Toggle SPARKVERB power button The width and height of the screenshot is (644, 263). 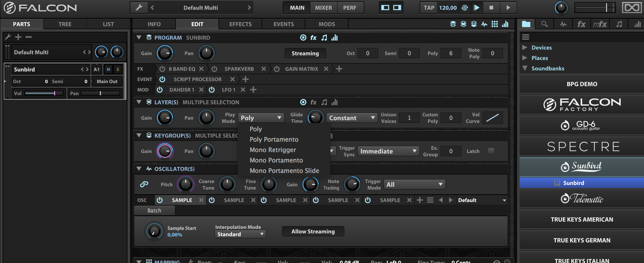click(x=214, y=69)
